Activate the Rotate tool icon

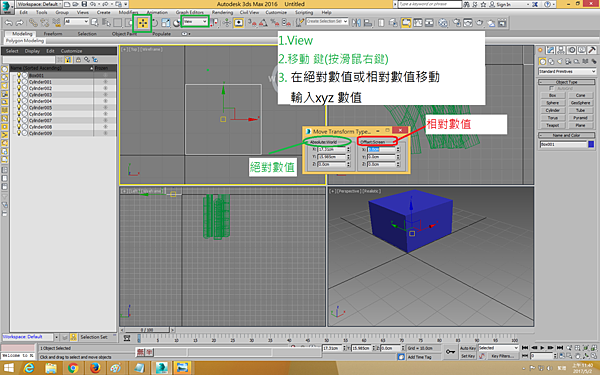tap(155, 23)
